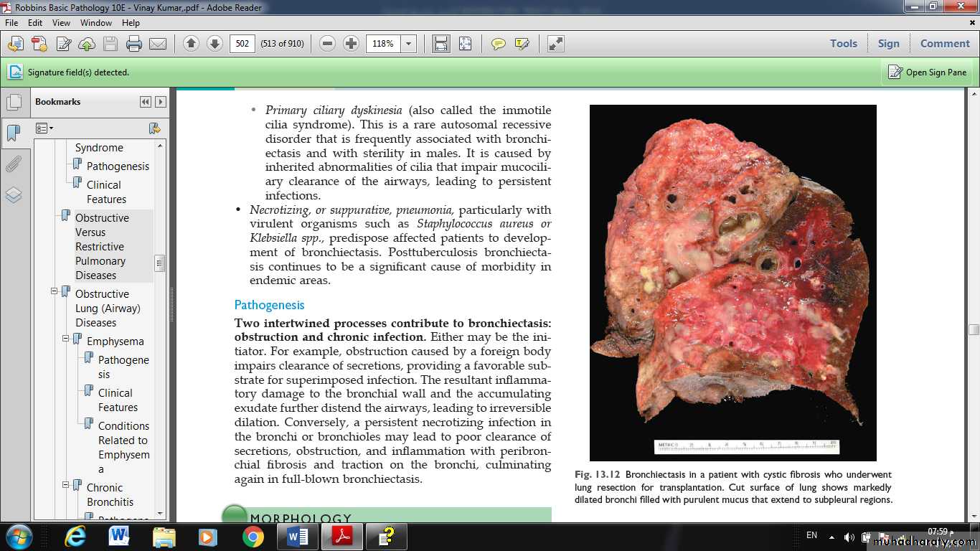This screenshot has width=980, height=551.
Task: Toggle the Attachments paperclip panel
Action: 14,164
